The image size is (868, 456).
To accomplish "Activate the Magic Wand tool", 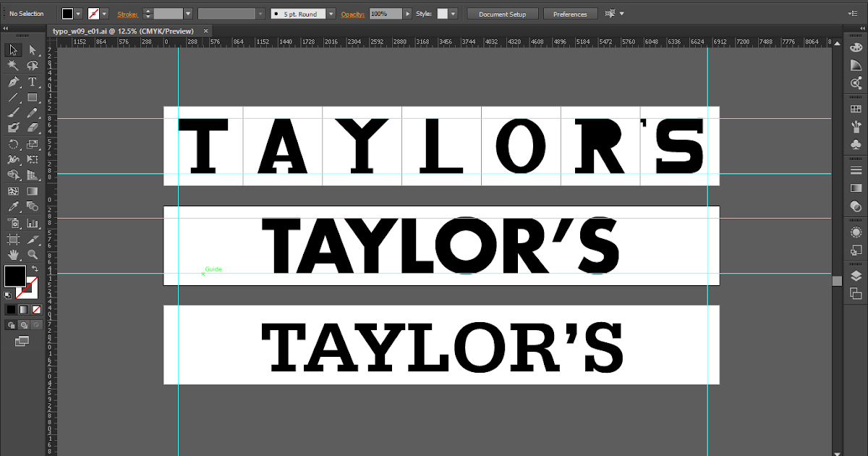I will (13, 65).
